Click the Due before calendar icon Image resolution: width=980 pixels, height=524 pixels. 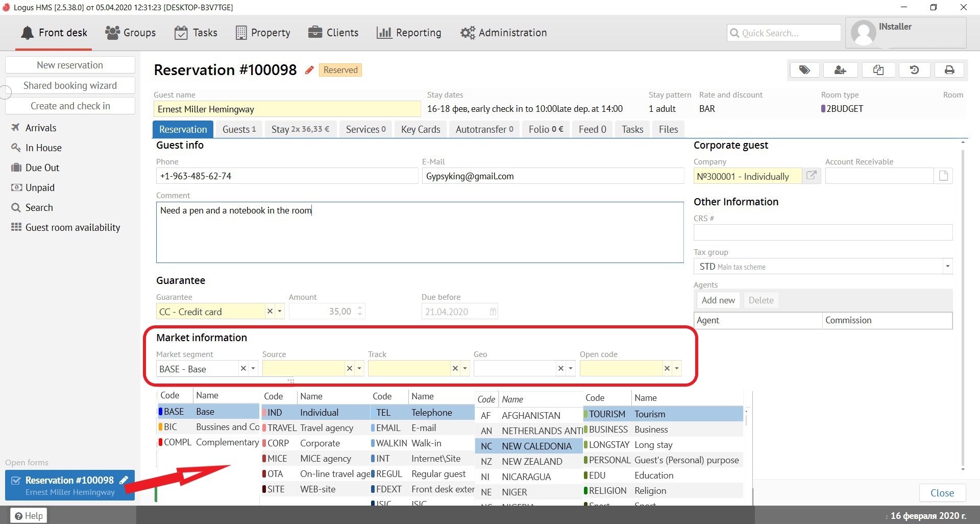[x=493, y=312]
